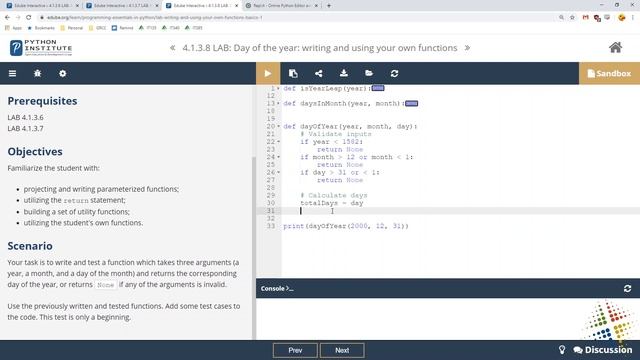Reset the editor with the refresh icon
The height and width of the screenshot is (360, 640).
coord(394,73)
